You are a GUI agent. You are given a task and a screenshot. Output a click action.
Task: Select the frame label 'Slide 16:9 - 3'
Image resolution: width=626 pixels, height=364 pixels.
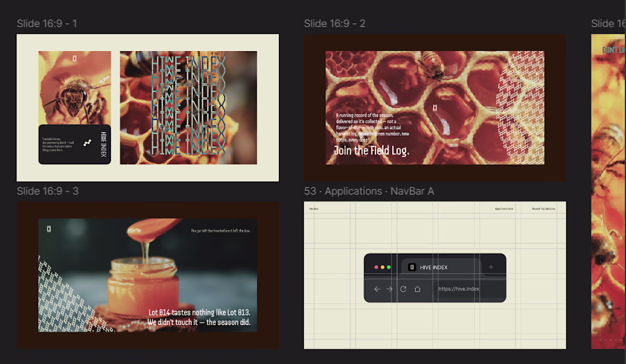[x=47, y=191]
